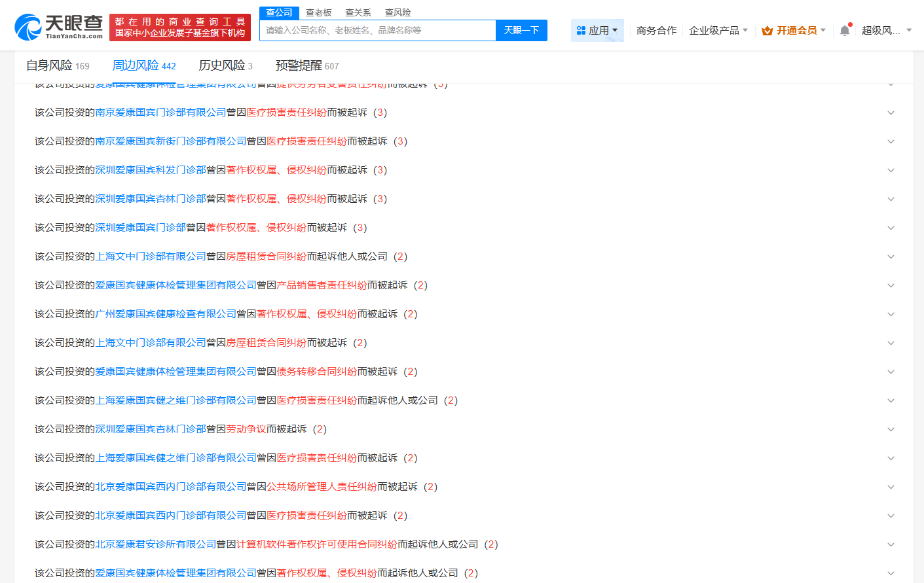Focus the company name search field
This screenshot has width=924, height=583.
click(x=378, y=30)
